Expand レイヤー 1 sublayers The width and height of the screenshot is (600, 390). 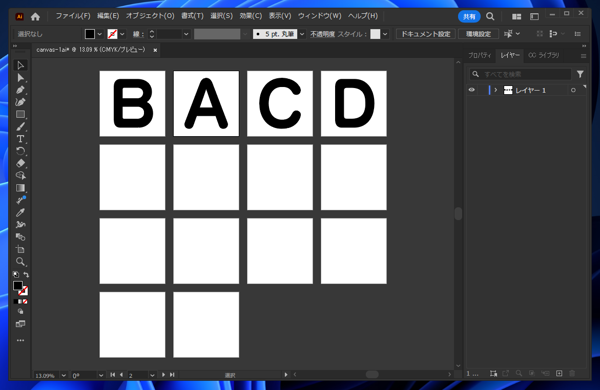coord(496,90)
